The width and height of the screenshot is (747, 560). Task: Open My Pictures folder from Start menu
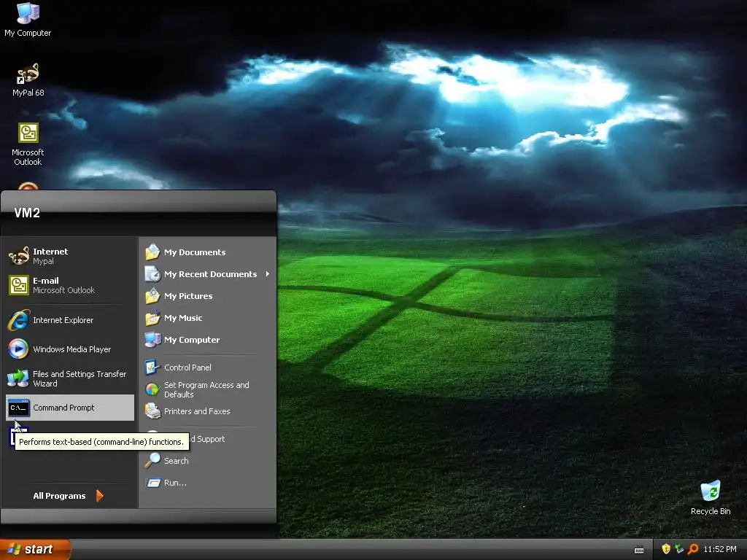[x=207, y=296]
